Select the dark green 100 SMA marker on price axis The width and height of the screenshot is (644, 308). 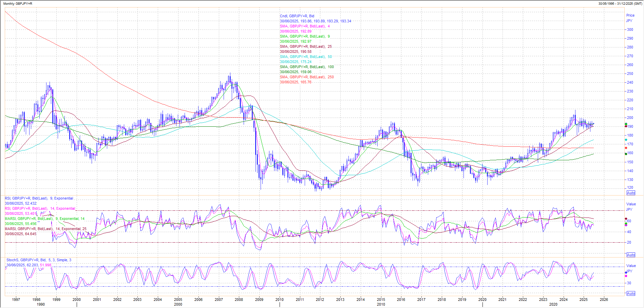point(626,154)
